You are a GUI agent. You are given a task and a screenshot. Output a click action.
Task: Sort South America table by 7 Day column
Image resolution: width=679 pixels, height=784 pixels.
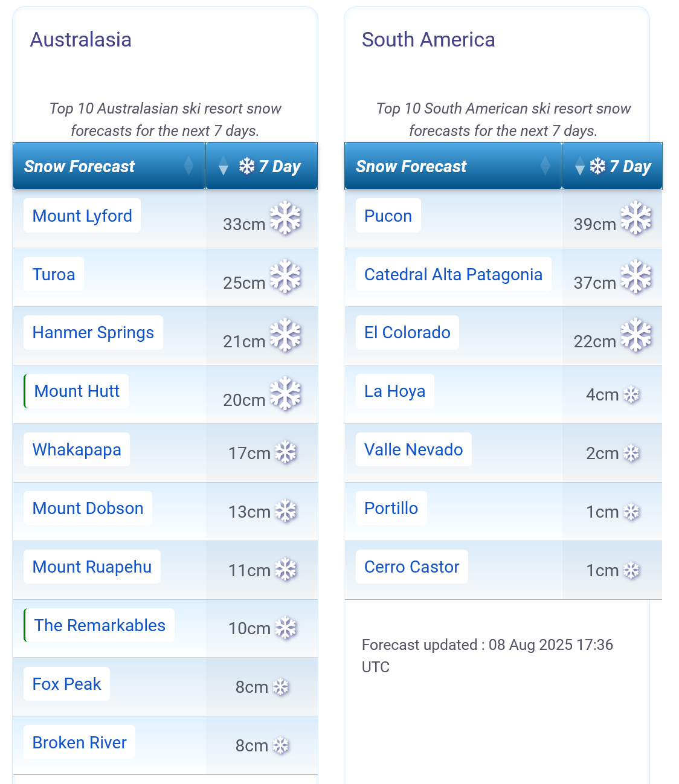613,166
